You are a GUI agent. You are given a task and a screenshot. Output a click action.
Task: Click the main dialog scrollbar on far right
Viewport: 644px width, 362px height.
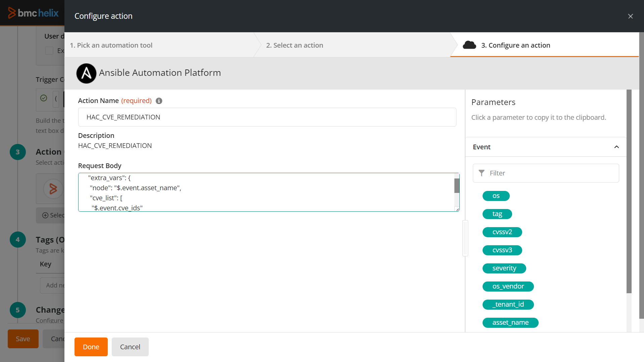[641, 175]
